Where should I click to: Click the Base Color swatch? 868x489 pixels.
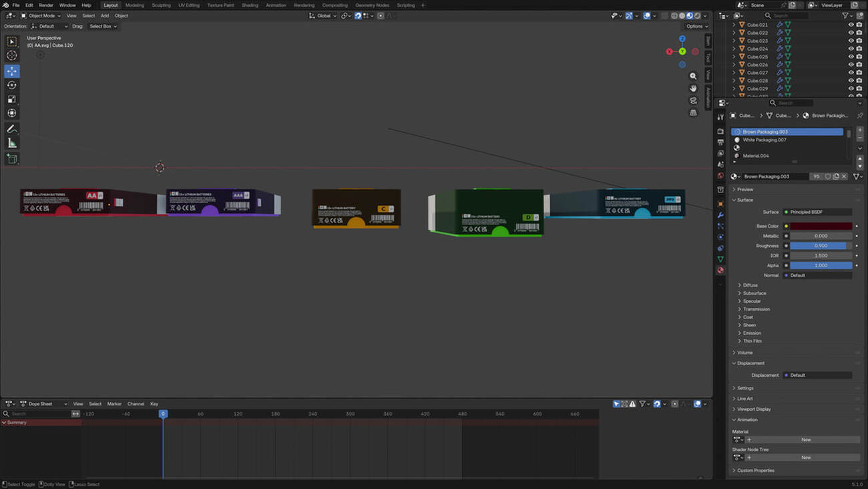coord(821,226)
